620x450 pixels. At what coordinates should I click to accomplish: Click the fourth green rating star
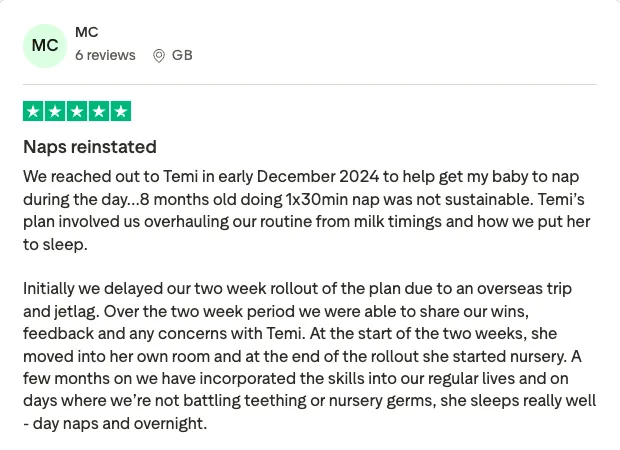pyautogui.click(x=99, y=111)
